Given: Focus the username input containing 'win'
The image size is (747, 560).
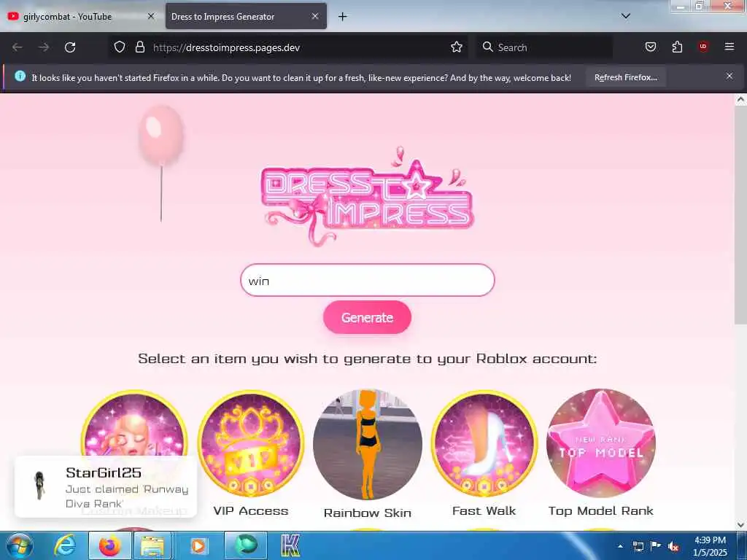Looking at the screenshot, I should coord(368,281).
